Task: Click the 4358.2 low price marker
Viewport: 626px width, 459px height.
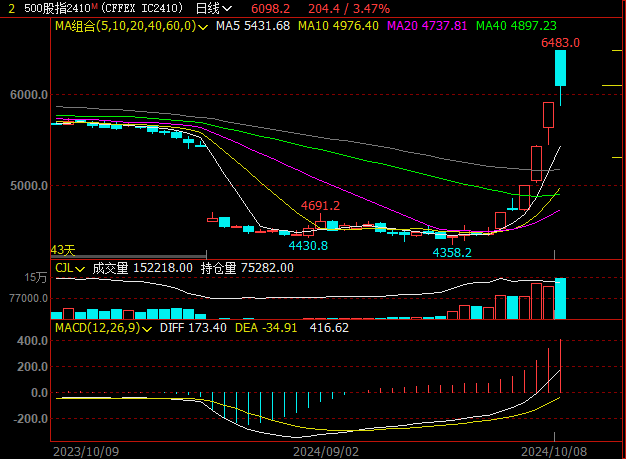Action: pyautogui.click(x=451, y=253)
